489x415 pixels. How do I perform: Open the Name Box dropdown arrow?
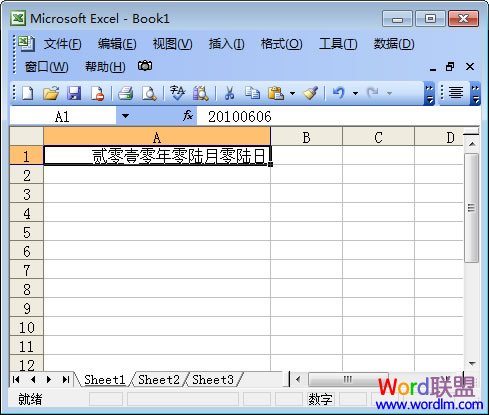(125, 116)
